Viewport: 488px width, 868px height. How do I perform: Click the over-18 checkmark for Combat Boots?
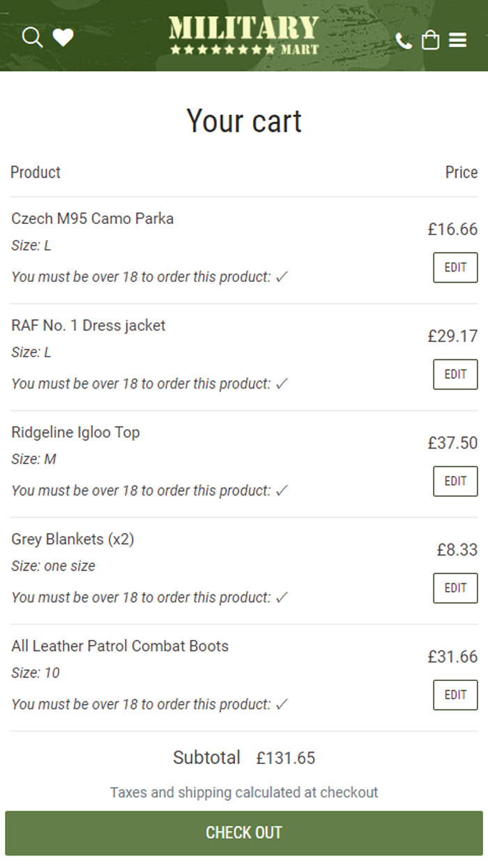[282, 704]
